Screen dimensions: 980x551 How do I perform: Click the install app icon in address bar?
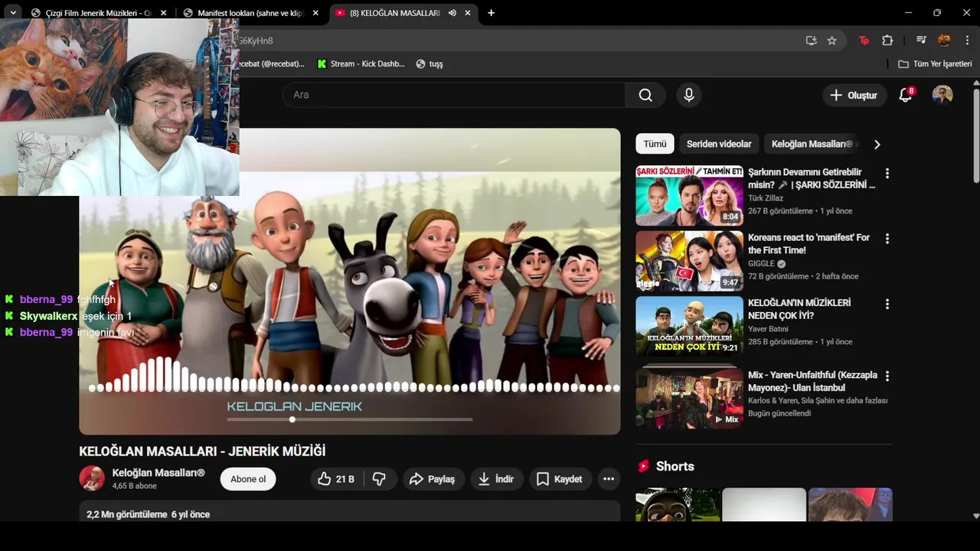tap(811, 41)
